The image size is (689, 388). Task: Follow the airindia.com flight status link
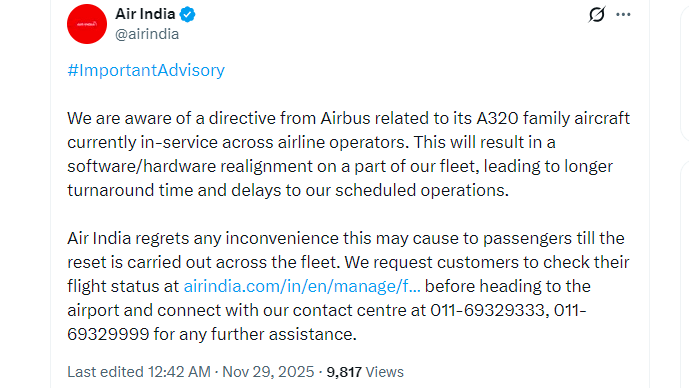[302, 286]
